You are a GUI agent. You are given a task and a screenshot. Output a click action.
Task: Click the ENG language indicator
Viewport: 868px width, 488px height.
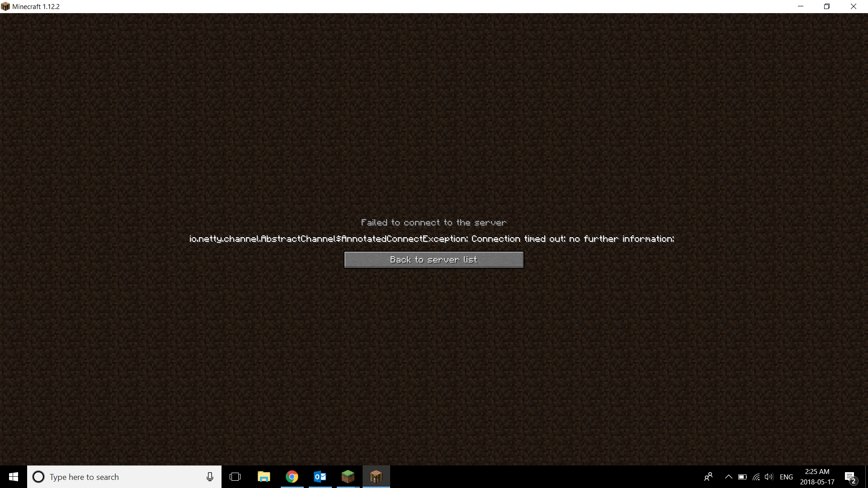pos(786,477)
